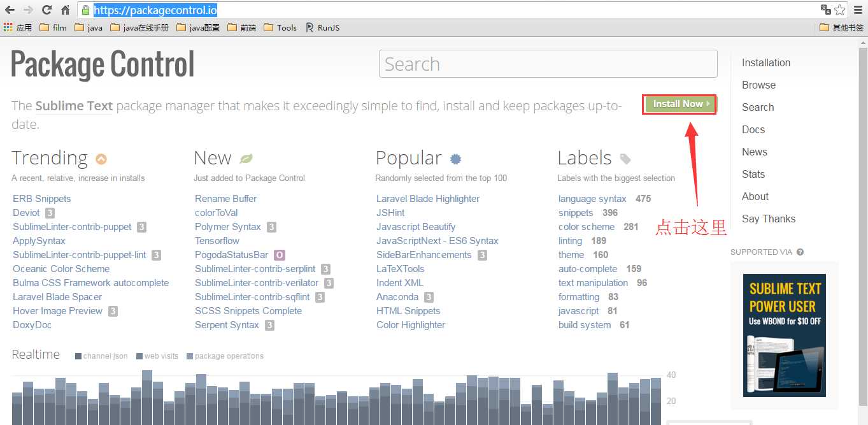Viewport: 868px width, 425px height.
Task: Browse the color scheme label
Action: 587,227
